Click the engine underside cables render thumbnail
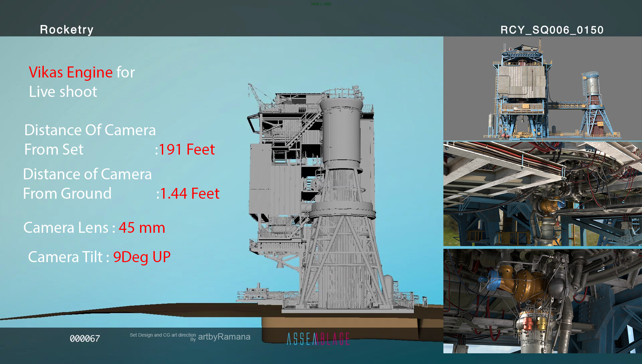The height and width of the screenshot is (364, 642). 542,194
